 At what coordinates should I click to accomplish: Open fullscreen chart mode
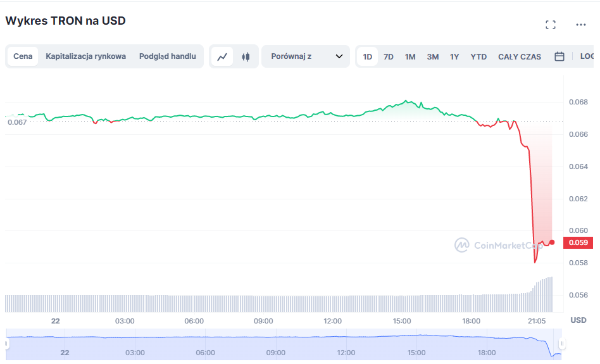point(551,25)
